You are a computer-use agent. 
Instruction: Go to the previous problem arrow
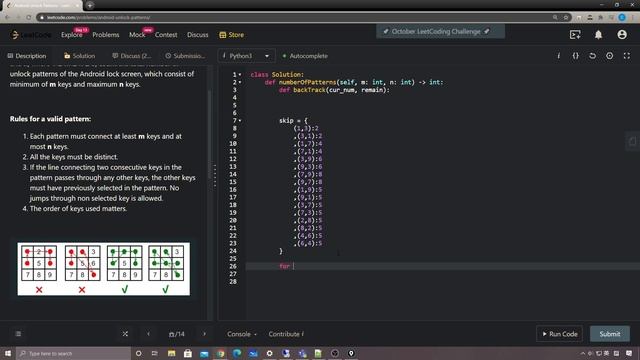click(148, 334)
